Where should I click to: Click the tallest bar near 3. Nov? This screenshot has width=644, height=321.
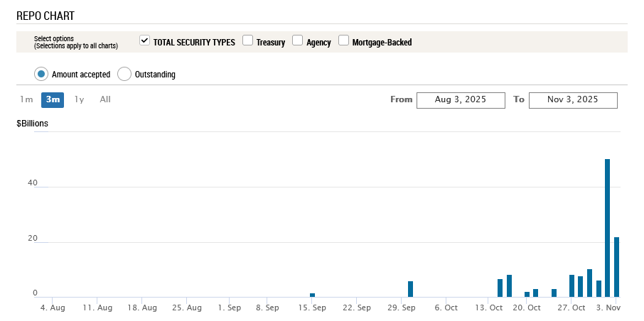coord(608,227)
